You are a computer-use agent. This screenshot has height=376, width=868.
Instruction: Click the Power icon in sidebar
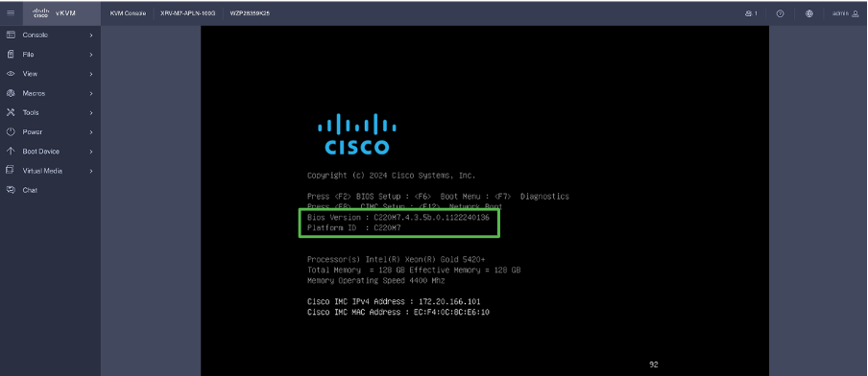click(x=10, y=131)
